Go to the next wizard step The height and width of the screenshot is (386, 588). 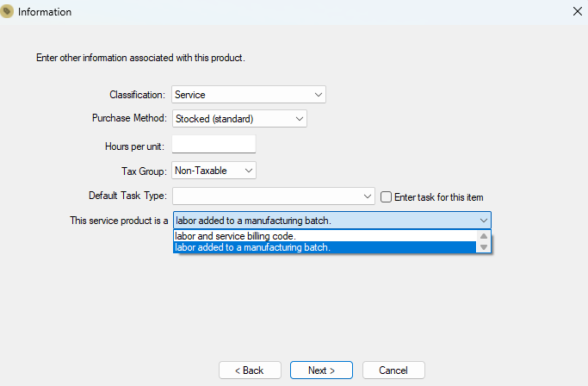(321, 370)
